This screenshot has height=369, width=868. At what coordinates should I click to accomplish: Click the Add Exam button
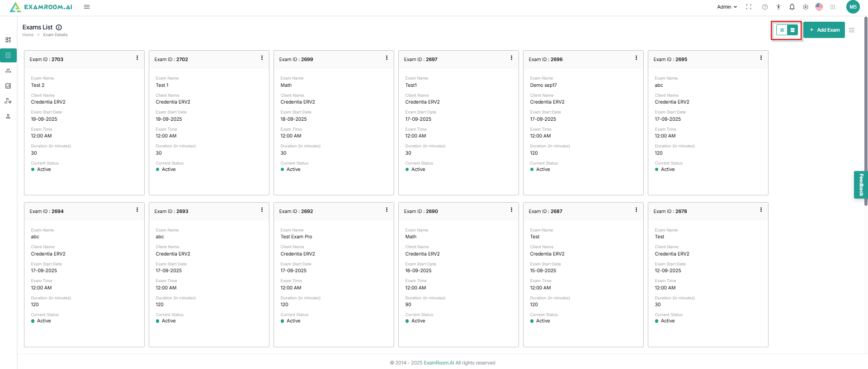click(824, 30)
